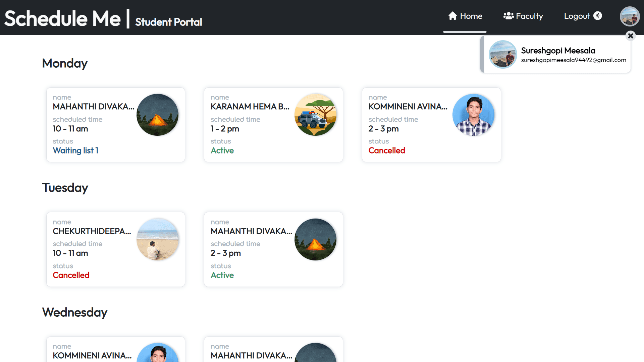Click the profile photo in the popup card
The width and height of the screenshot is (644, 362).
tap(502, 54)
